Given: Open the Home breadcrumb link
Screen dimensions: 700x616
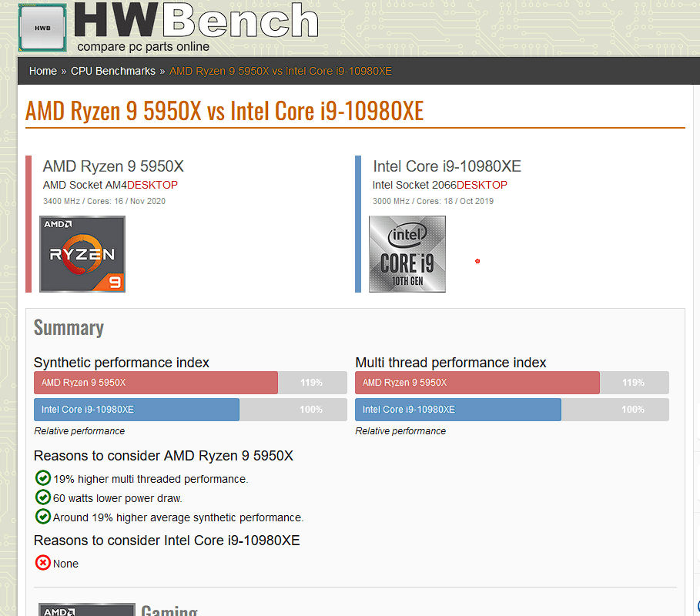Looking at the screenshot, I should (43, 71).
